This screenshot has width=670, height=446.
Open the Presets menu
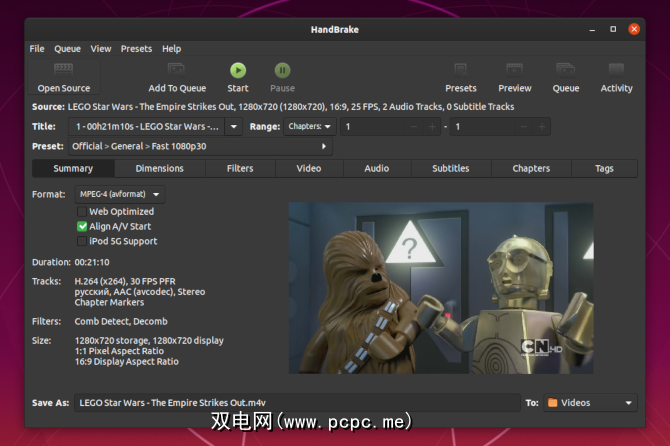coord(136,49)
